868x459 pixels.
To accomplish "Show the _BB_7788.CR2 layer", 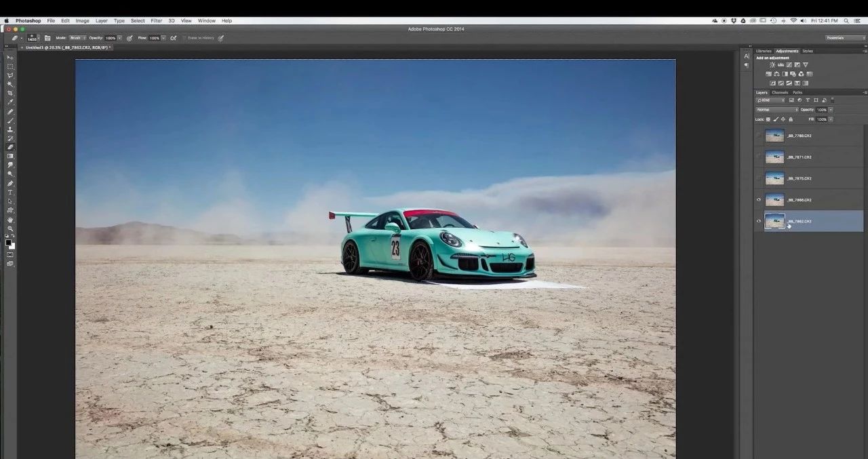I will pyautogui.click(x=759, y=136).
